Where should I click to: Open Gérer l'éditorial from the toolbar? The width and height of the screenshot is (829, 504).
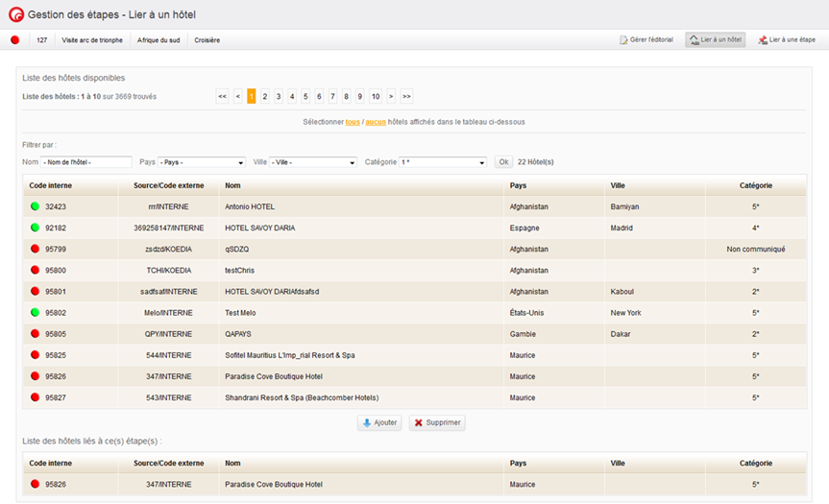(x=646, y=40)
